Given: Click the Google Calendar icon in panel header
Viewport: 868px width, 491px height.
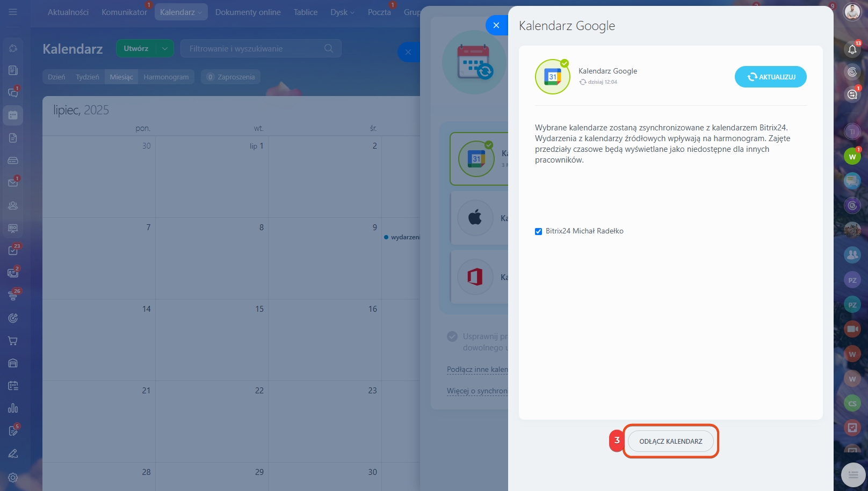Looking at the screenshot, I should coord(553,77).
